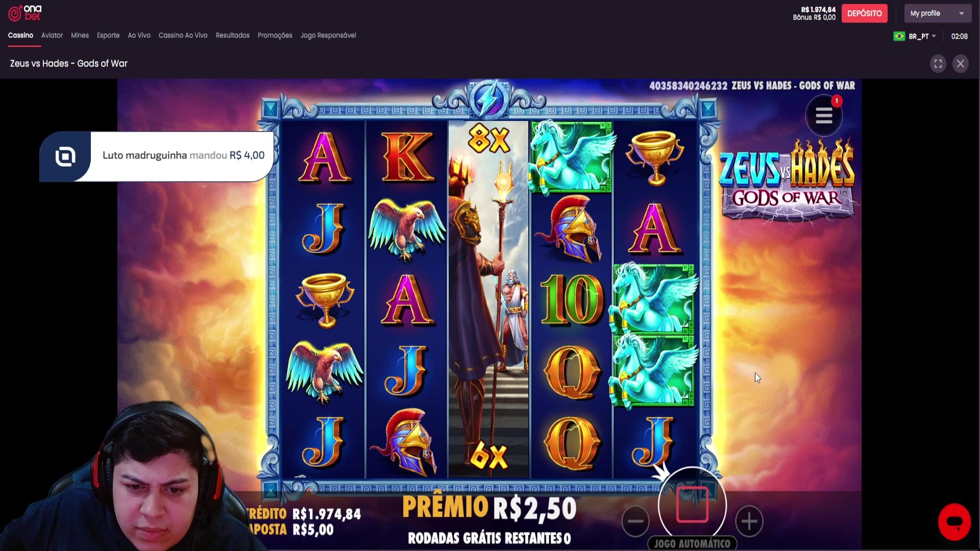Stop the spin with the red square button

[692, 505]
